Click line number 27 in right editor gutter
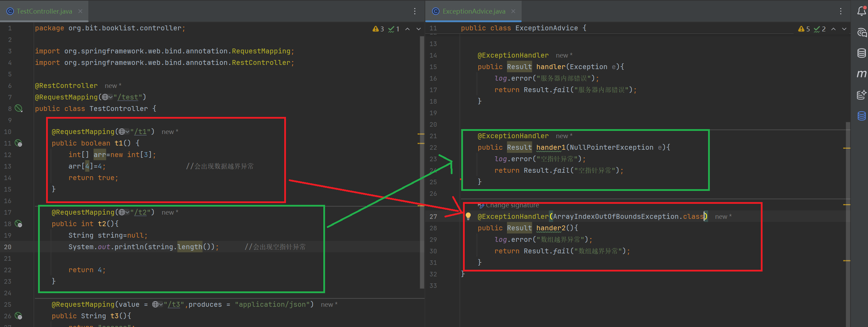Viewport: 868px width, 327px height. (433, 216)
